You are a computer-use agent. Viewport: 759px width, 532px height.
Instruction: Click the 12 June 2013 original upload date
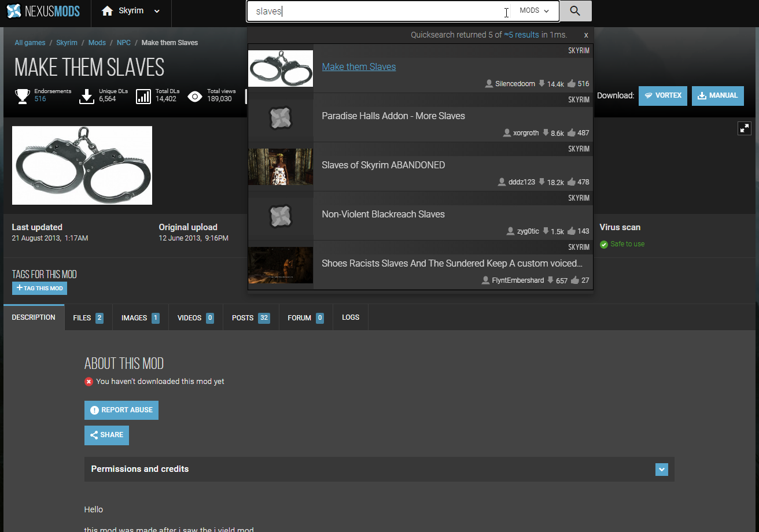coord(194,238)
